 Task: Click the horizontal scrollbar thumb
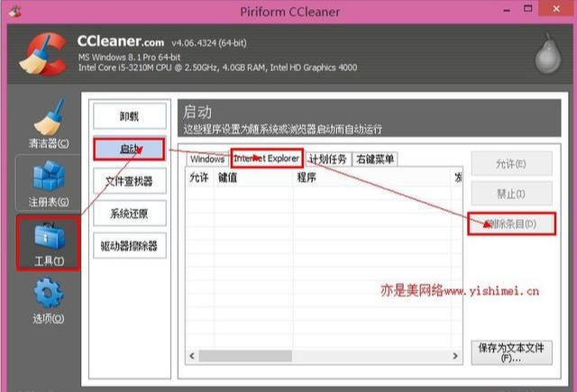[245, 356]
